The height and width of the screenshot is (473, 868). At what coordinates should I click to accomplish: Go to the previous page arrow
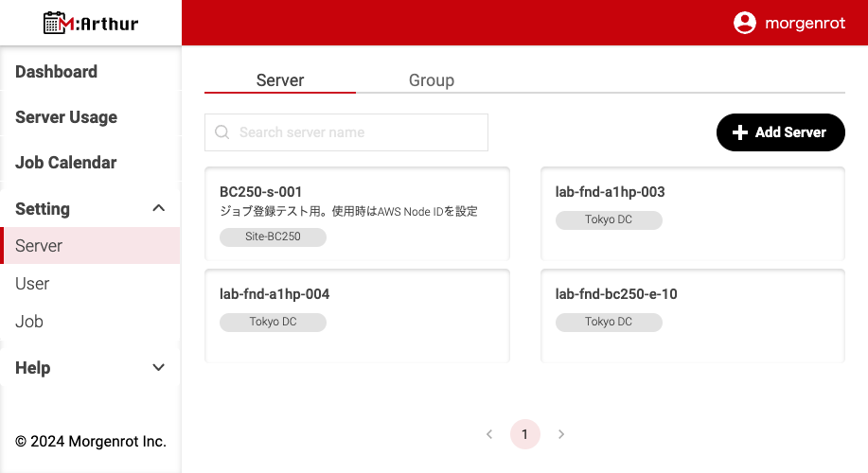coord(489,434)
